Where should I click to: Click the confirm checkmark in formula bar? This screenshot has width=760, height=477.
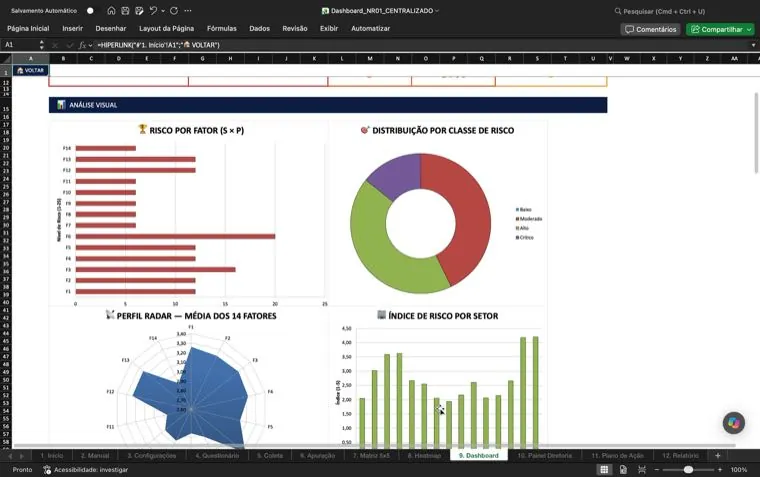pos(70,45)
